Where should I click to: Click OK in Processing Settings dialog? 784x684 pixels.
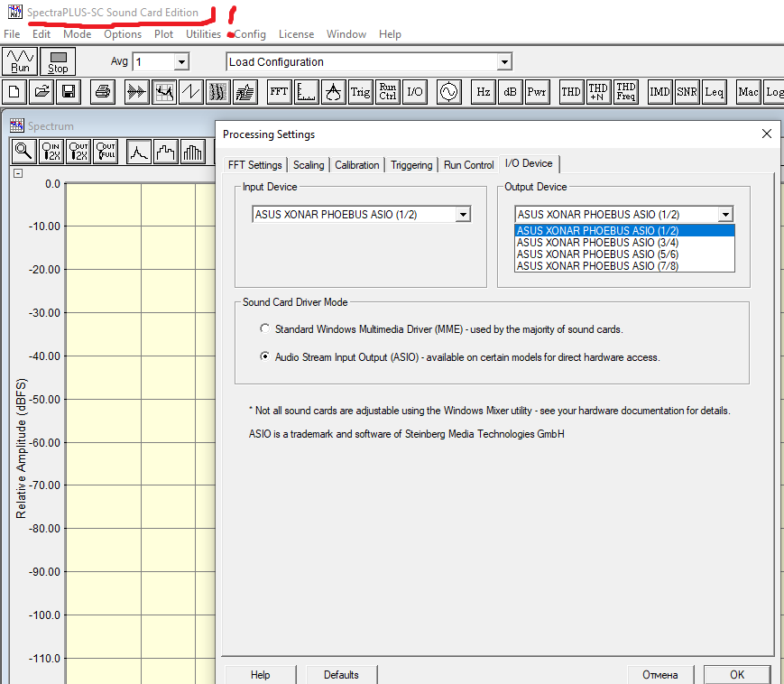pos(737,674)
